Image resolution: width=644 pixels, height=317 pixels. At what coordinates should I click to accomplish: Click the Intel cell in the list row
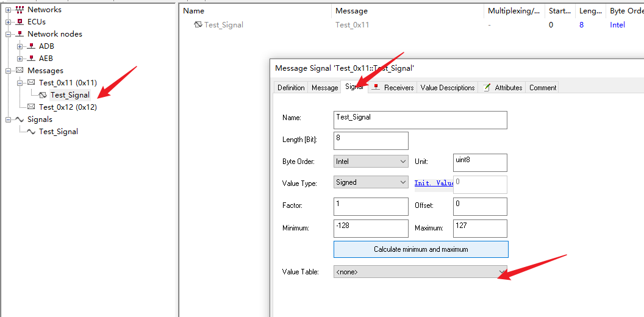coord(617,24)
